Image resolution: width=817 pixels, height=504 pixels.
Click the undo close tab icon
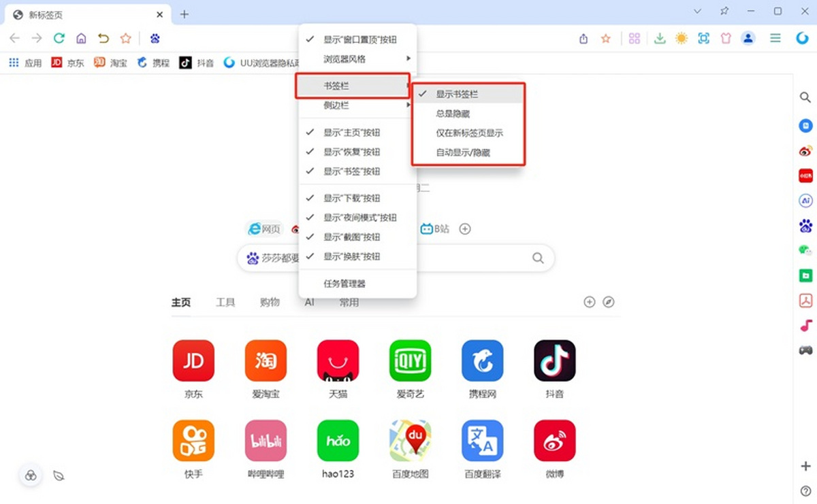tap(103, 39)
